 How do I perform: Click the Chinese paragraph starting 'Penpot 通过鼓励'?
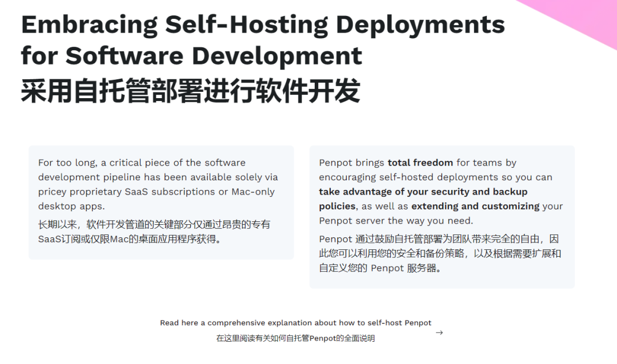pyautogui.click(x=439, y=238)
